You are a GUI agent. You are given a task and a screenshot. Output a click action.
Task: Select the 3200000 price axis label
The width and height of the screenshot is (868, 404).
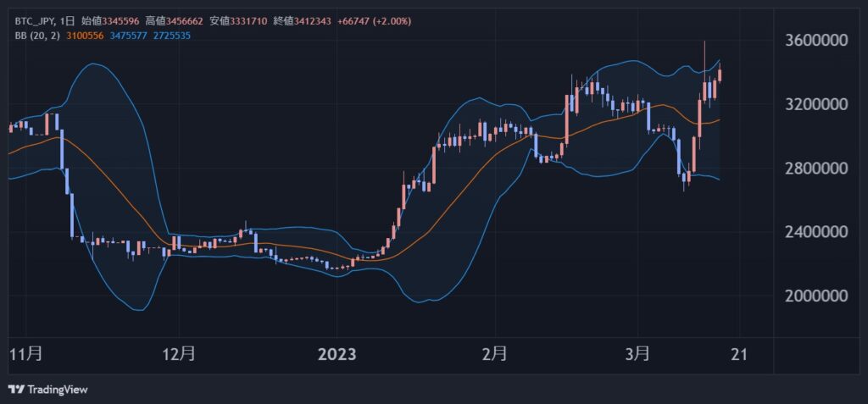coord(816,104)
